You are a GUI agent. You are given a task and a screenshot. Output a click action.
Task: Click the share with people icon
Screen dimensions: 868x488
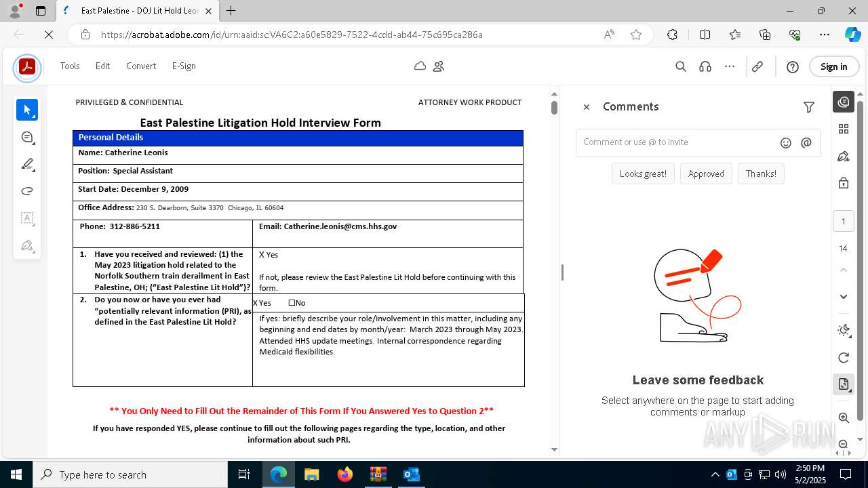(439, 66)
